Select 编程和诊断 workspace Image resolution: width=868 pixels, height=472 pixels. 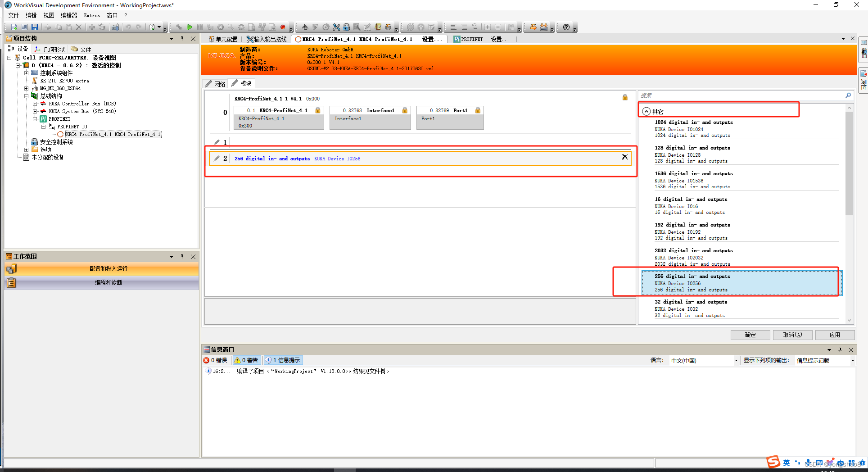[x=102, y=282]
